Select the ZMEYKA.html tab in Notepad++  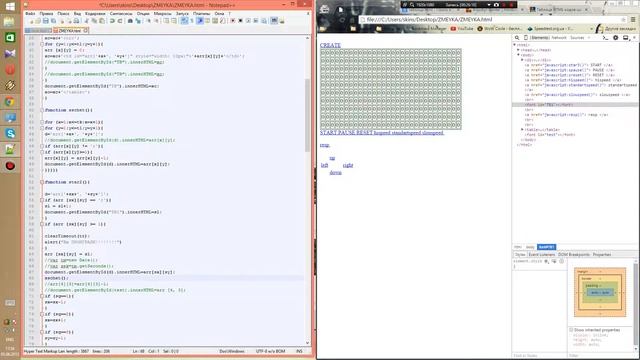pos(70,31)
